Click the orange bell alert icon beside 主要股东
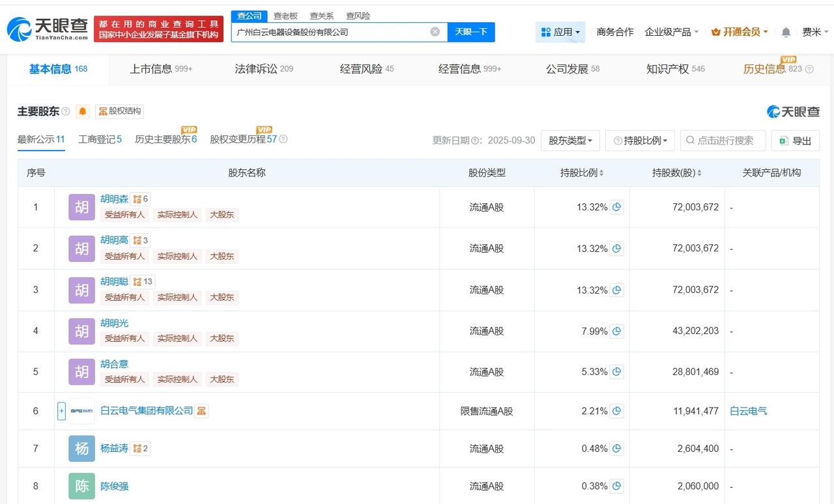The image size is (834, 504). click(x=83, y=111)
